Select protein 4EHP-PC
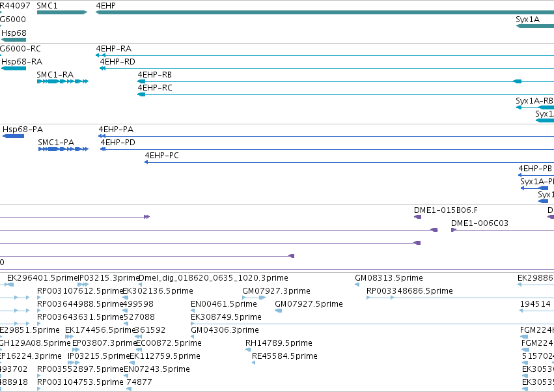Screen dimensions: 554x392 click(349, 162)
